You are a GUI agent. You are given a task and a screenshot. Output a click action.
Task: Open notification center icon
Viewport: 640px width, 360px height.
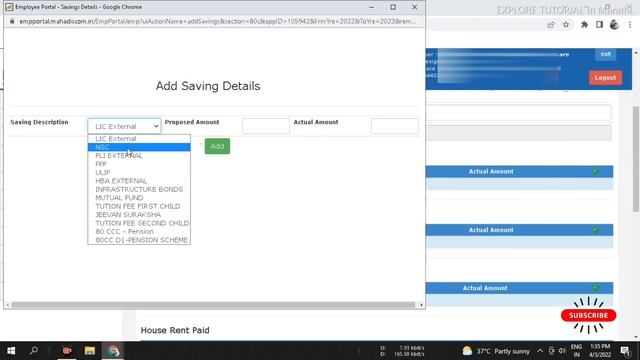point(625,351)
